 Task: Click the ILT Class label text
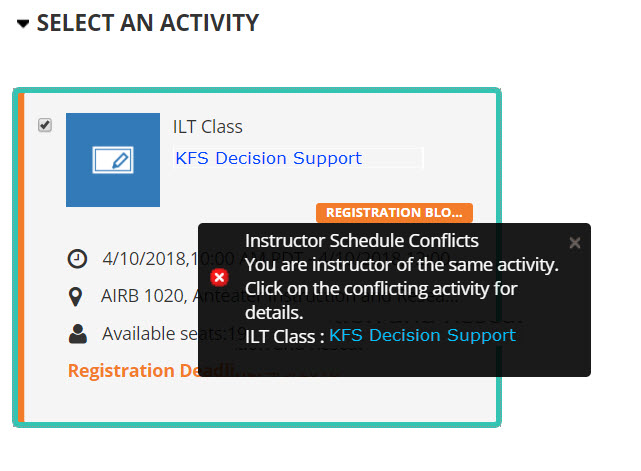click(208, 127)
